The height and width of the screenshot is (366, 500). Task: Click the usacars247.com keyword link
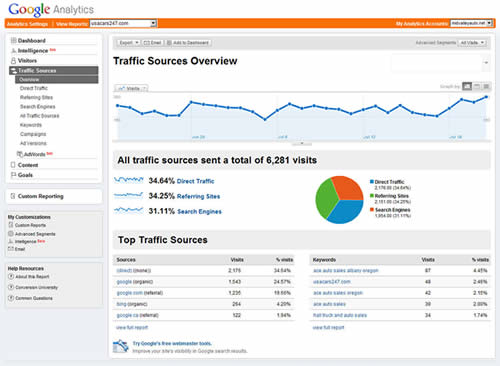coord(332,282)
